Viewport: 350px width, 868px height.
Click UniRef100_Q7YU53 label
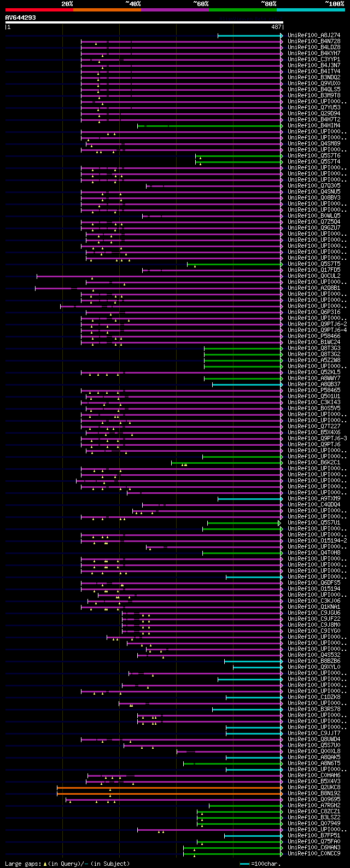coord(314,108)
